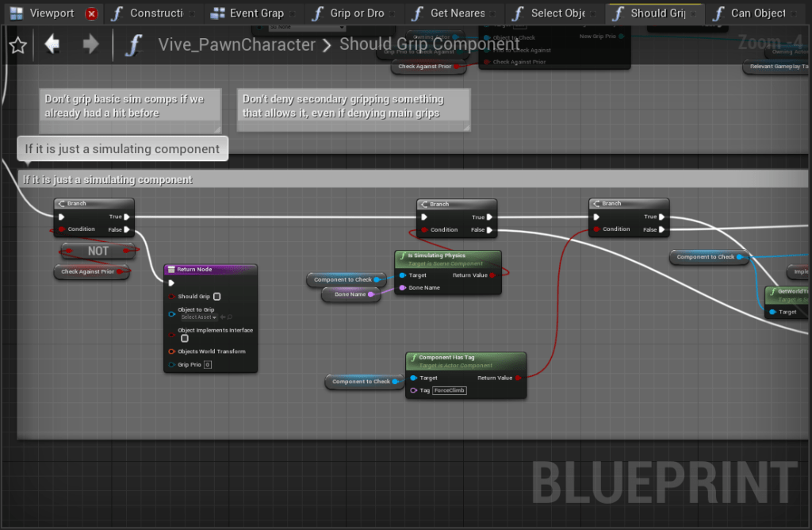Click the Is Simulating Physics function icon

403,256
